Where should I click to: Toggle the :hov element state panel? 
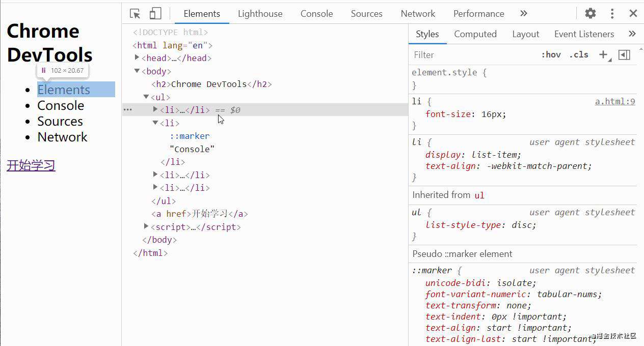(x=551, y=55)
